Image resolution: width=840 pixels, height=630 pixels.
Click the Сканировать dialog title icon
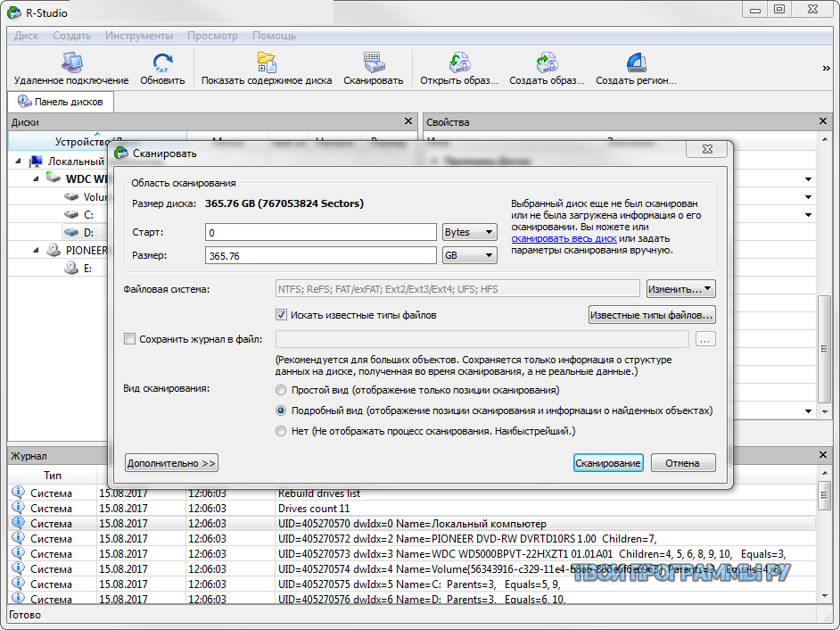(121, 153)
